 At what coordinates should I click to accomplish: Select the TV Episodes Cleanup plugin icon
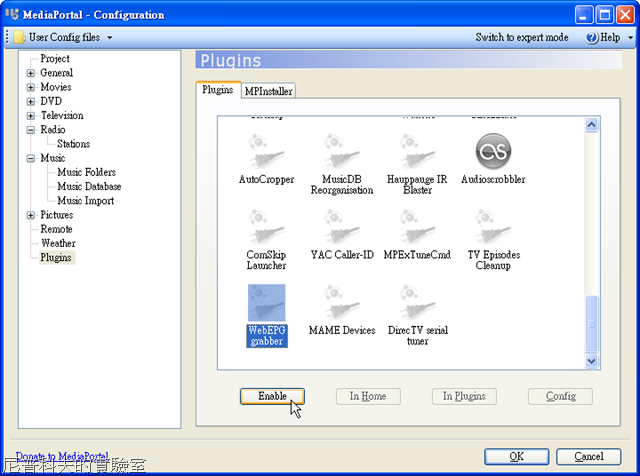(x=493, y=227)
